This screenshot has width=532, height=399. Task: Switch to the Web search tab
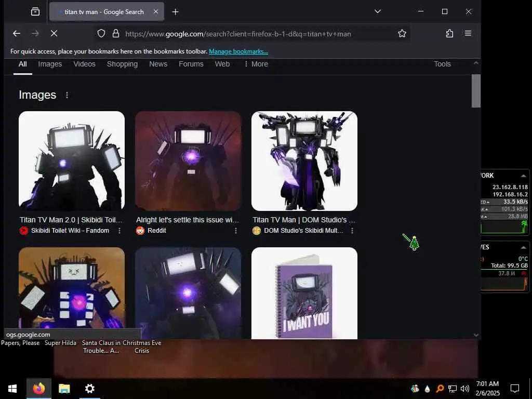[x=222, y=64]
